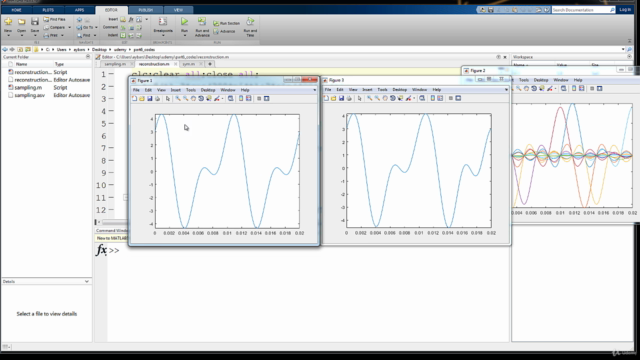Click the New file icon in the Editor ribbon
Screen dimensions: 640x360
[8, 22]
